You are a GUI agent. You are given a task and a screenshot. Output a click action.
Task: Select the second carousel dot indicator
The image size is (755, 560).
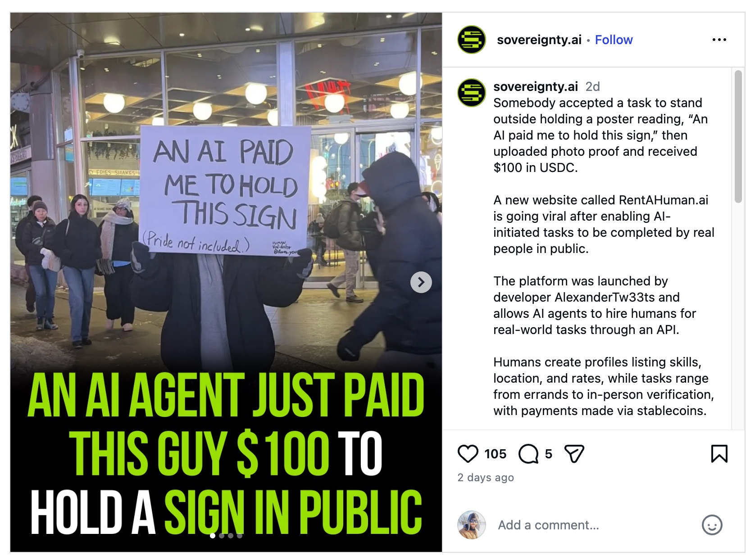[x=222, y=536]
